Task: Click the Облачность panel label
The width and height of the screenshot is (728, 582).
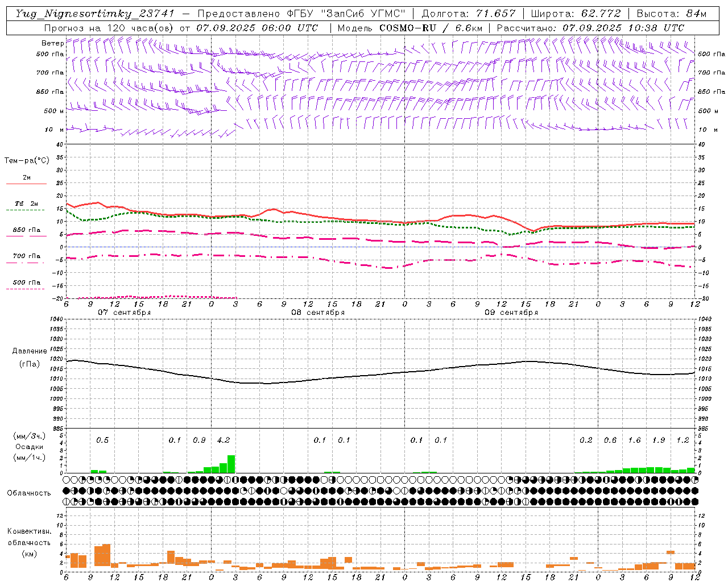Action: 29,493
